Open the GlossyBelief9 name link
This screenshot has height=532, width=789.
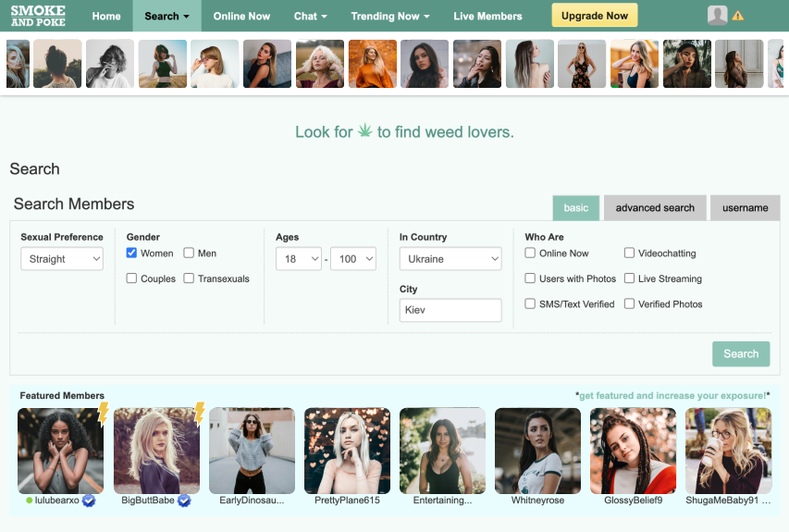[x=633, y=501]
